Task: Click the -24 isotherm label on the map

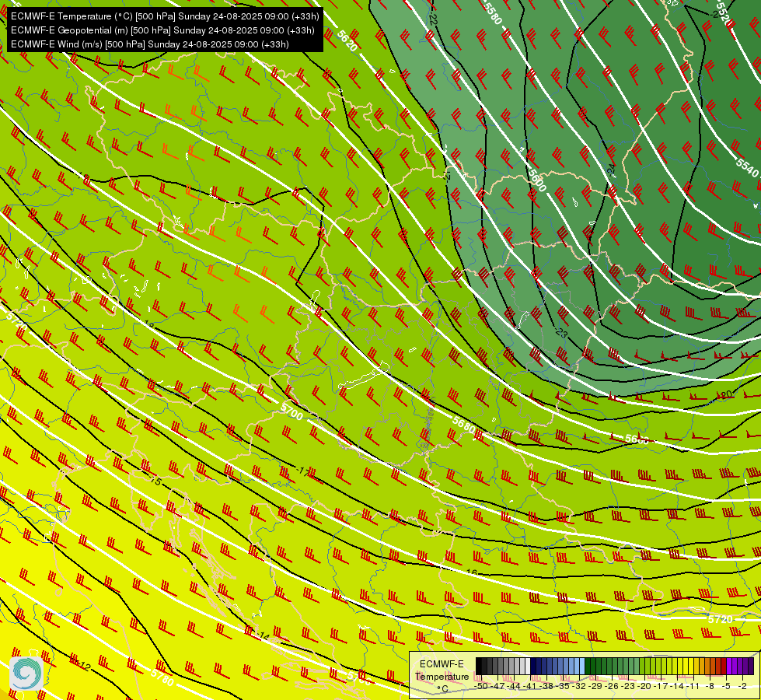Action: pyautogui.click(x=612, y=170)
